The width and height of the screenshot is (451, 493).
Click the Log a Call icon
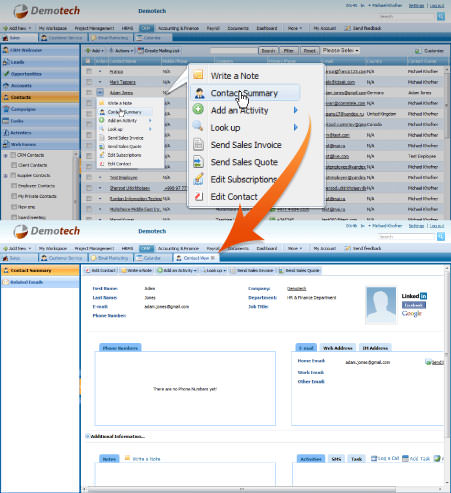click(374, 459)
